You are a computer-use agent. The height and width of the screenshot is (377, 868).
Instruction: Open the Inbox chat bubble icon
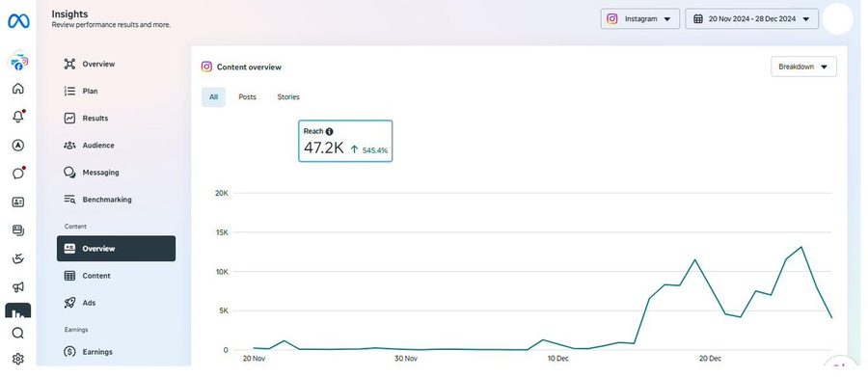point(18,174)
